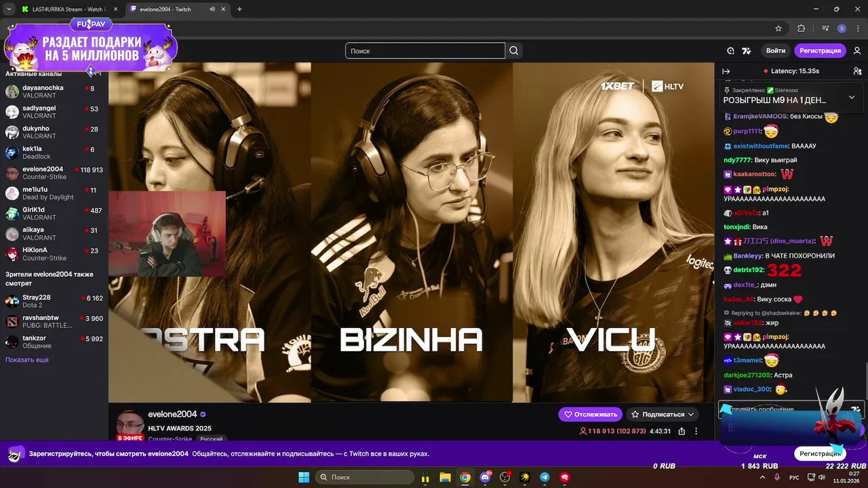Open browser extensions puzzle icon

[x=801, y=28]
